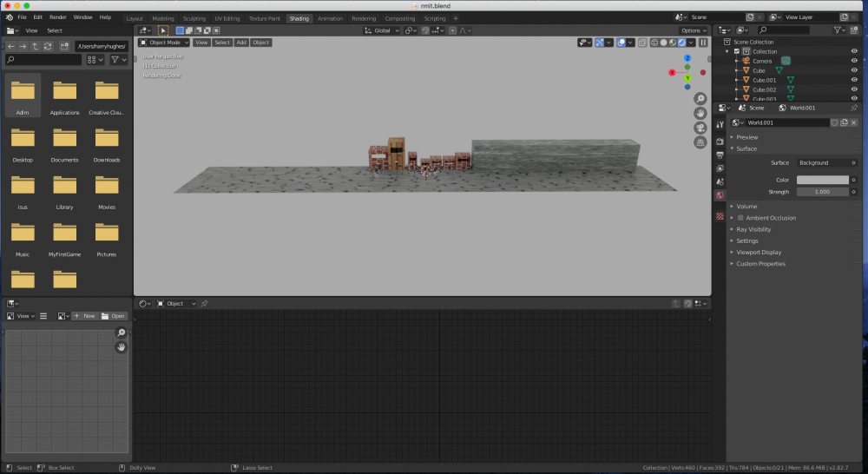Click the Add menu in viewport header
This screenshot has width=868, height=474.
pyautogui.click(x=241, y=43)
